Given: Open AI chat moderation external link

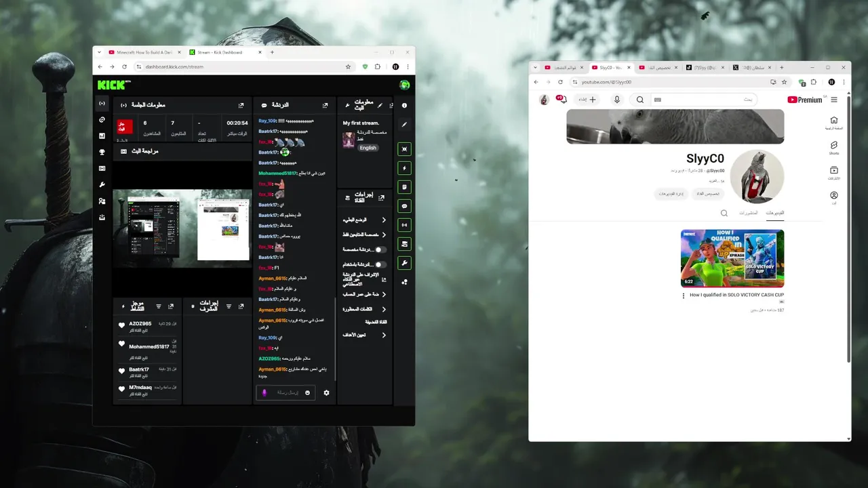Looking at the screenshot, I should coord(384,279).
